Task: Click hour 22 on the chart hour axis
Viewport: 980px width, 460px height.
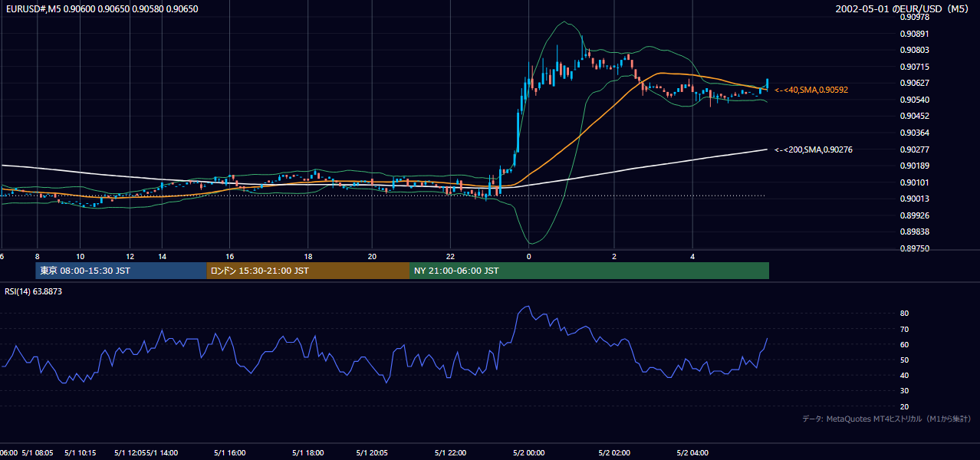Action: point(451,256)
